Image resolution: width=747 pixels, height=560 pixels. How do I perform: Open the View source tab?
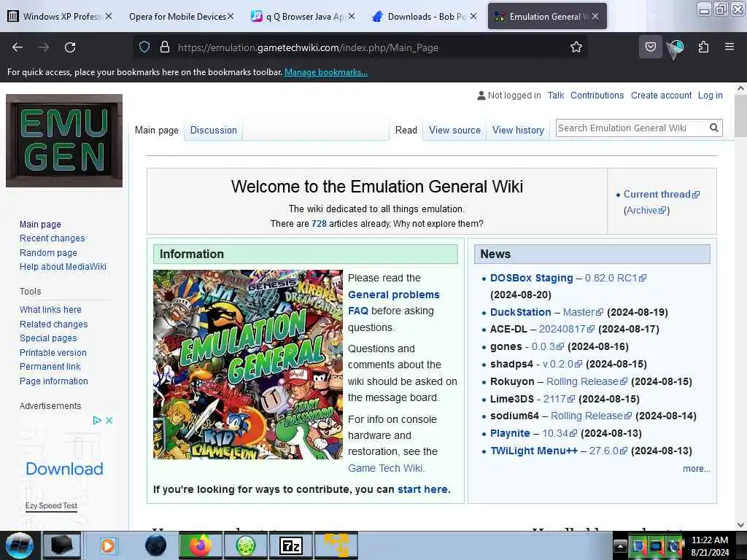click(x=454, y=130)
